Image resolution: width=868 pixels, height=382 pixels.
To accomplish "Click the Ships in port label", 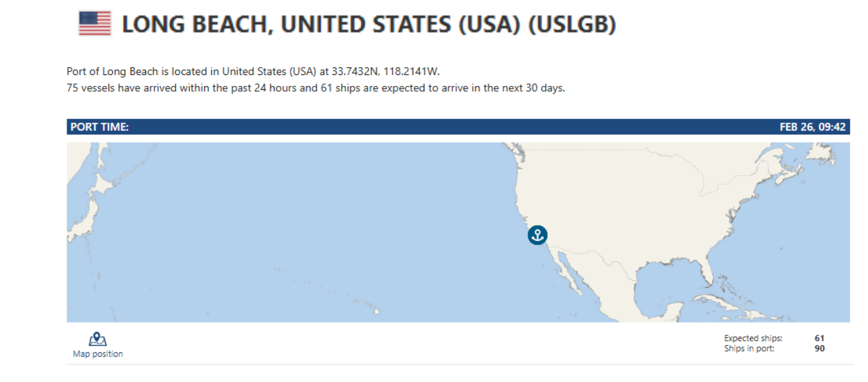I will coord(749,348).
